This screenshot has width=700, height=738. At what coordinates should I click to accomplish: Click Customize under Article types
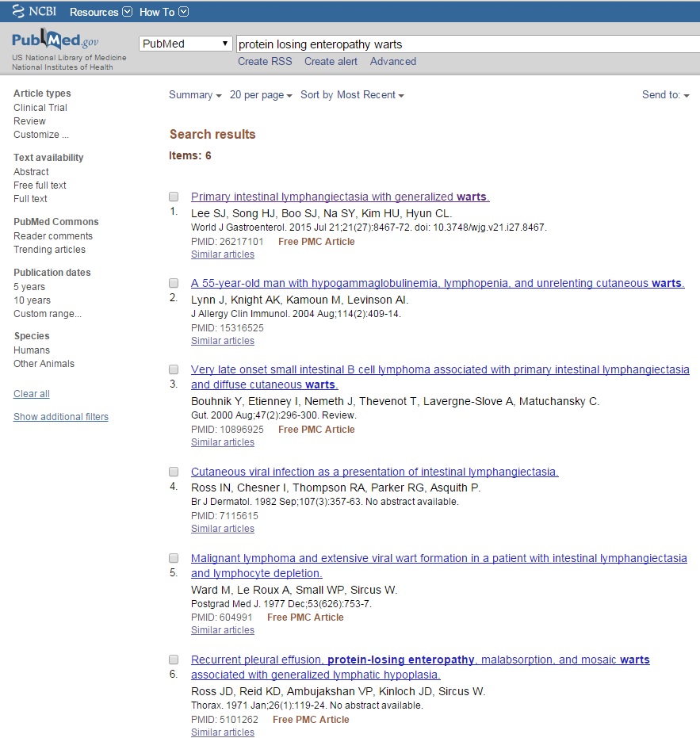point(41,135)
